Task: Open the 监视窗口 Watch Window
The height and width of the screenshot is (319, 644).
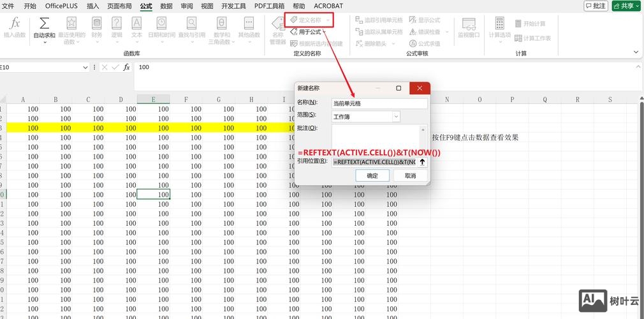Action: click(469, 27)
